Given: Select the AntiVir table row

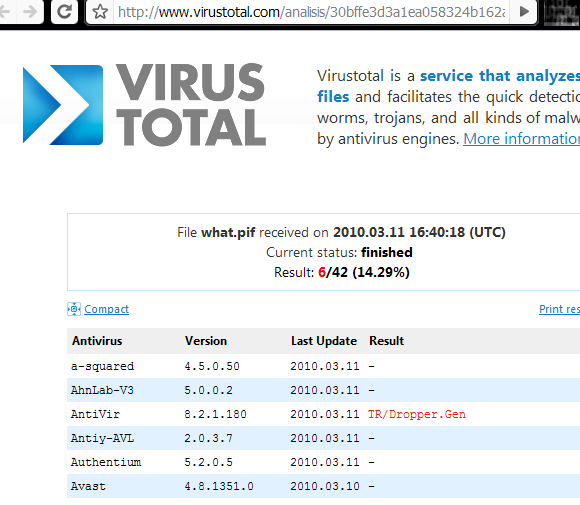Looking at the screenshot, I should [323, 414].
